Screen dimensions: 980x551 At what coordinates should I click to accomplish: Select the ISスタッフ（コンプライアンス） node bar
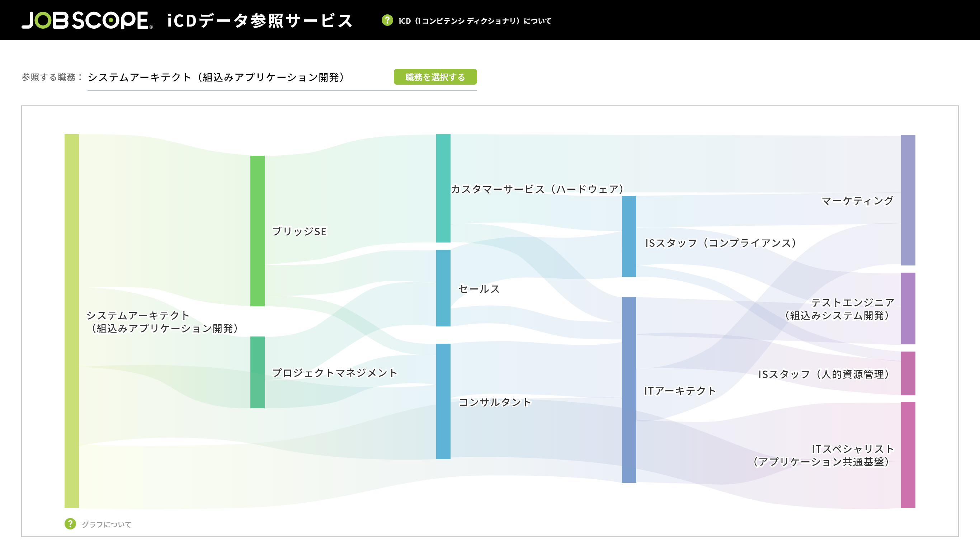coord(629,236)
